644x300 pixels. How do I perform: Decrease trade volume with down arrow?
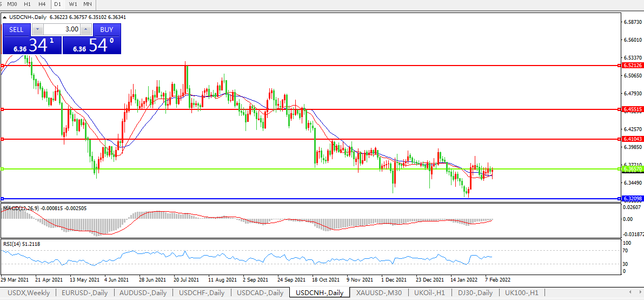(37, 29)
